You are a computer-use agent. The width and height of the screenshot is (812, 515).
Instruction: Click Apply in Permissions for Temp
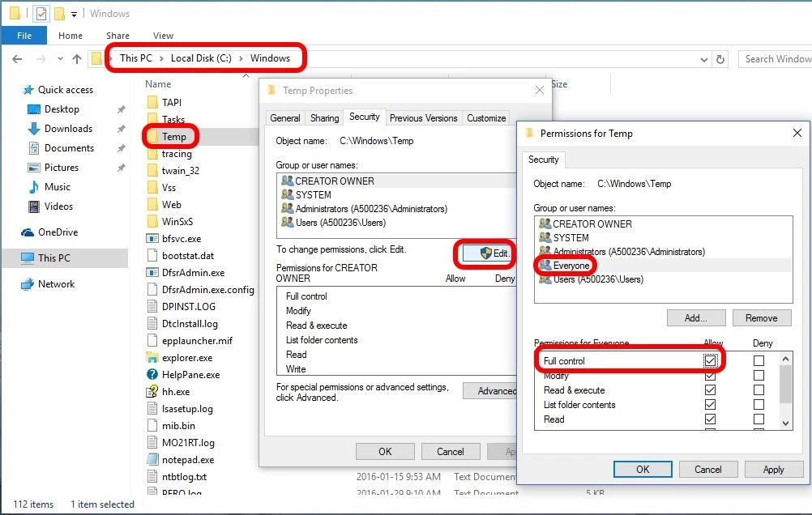tap(773, 470)
